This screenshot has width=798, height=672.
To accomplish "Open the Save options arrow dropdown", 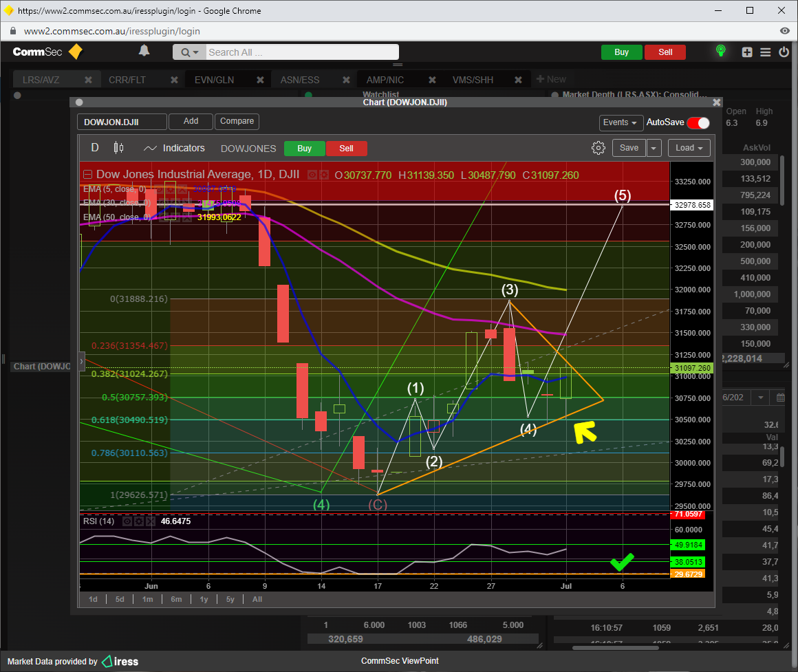I will 654,148.
